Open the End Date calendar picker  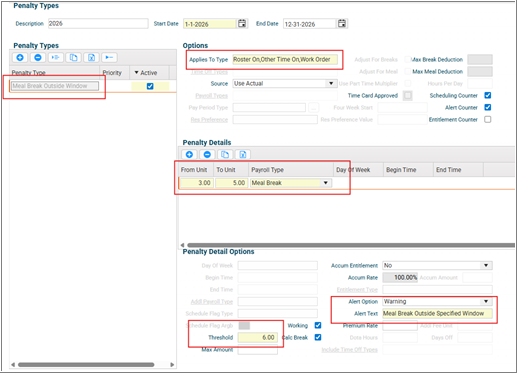pos(342,23)
